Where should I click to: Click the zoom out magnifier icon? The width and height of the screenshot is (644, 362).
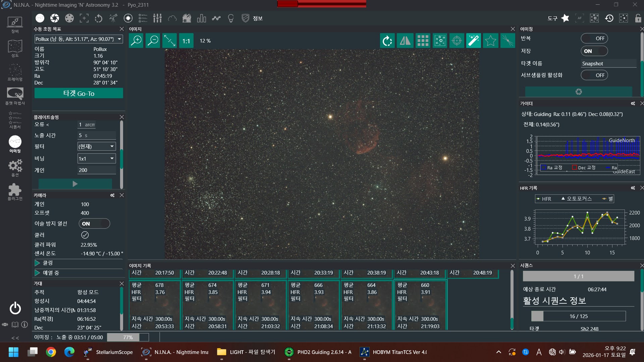click(153, 41)
